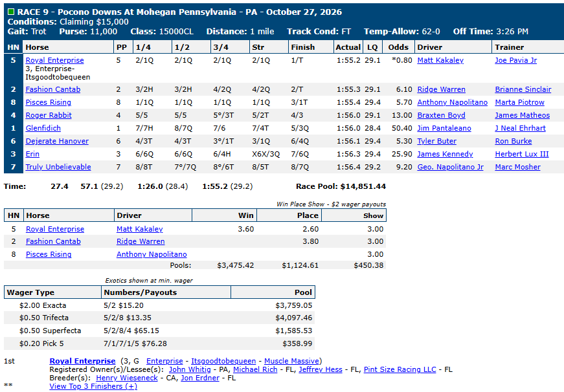This screenshot has height=392, width=564.
Task: Open breeder Henry Wieseneck link
Action: (x=127, y=378)
